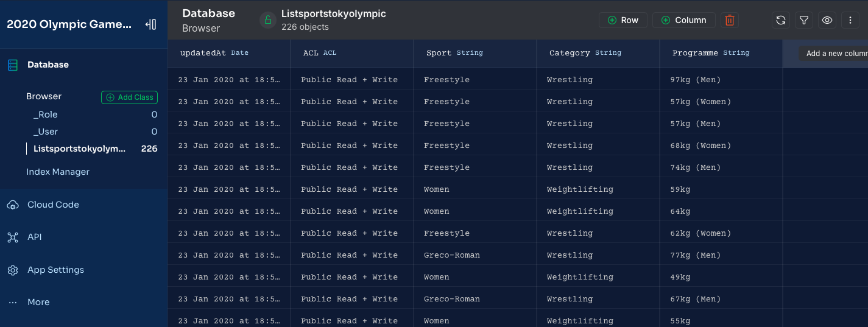Refresh the table with the reload icon
The width and height of the screenshot is (868, 327).
point(780,20)
